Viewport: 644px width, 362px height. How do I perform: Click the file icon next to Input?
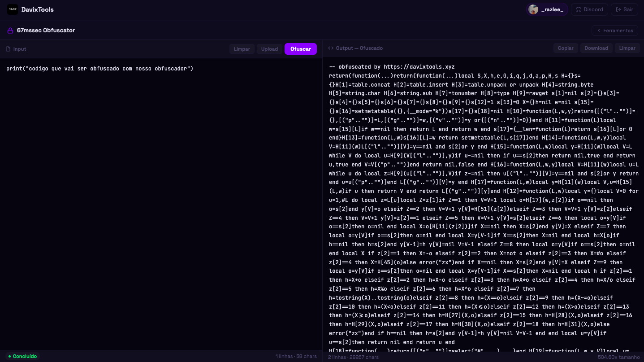coord(8,49)
